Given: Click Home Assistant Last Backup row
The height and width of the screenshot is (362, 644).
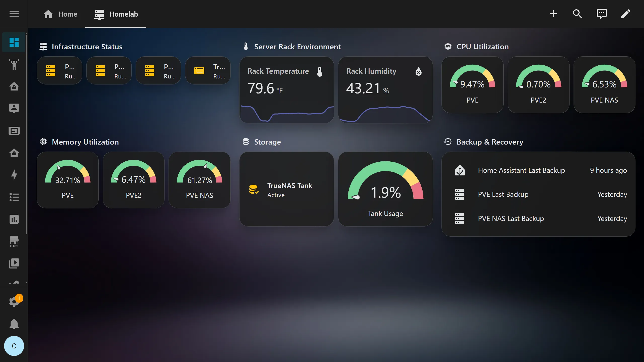Looking at the screenshot, I should point(538,170).
